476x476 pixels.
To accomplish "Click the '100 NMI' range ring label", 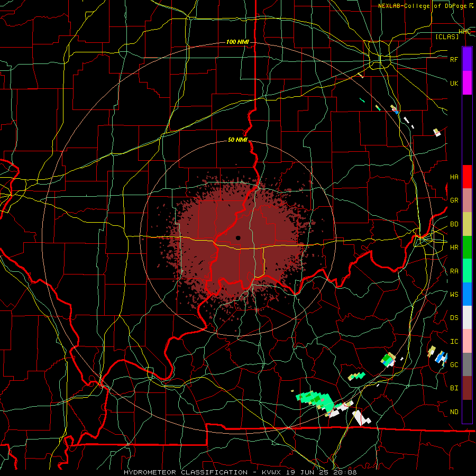I will (237, 42).
